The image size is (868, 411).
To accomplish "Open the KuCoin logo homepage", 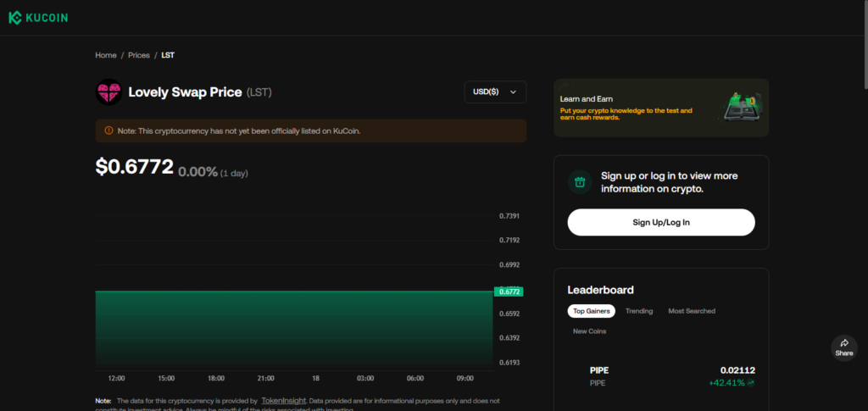I will point(38,18).
